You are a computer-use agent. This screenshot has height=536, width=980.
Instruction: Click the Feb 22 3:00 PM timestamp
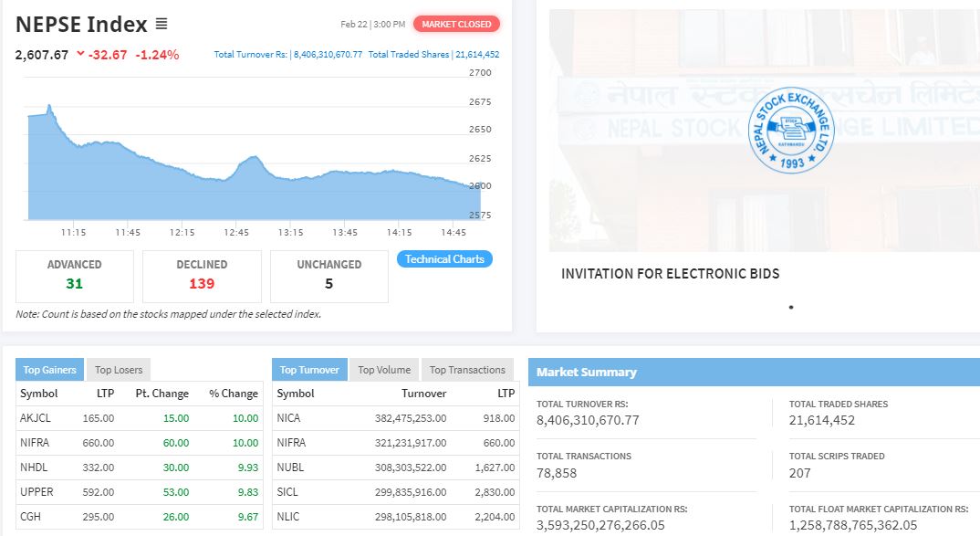click(x=372, y=25)
